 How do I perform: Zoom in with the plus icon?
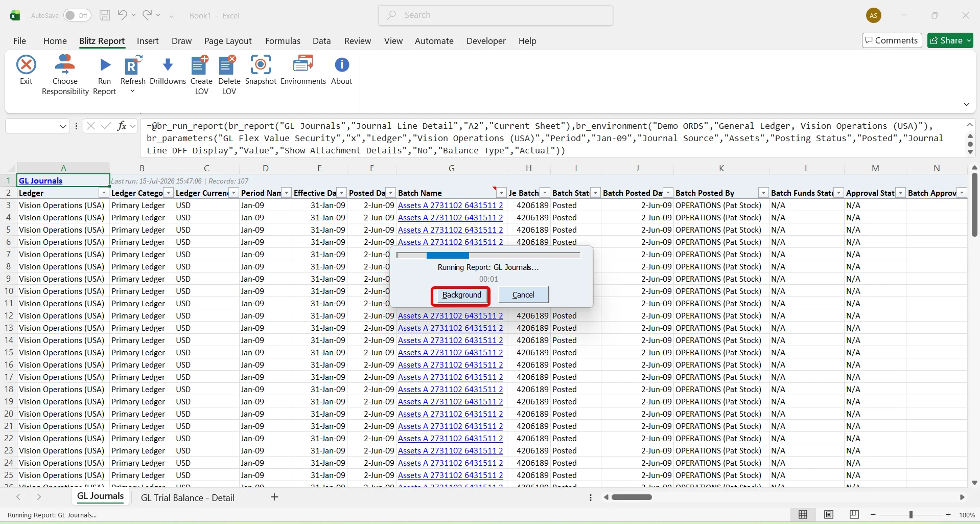tap(948, 515)
